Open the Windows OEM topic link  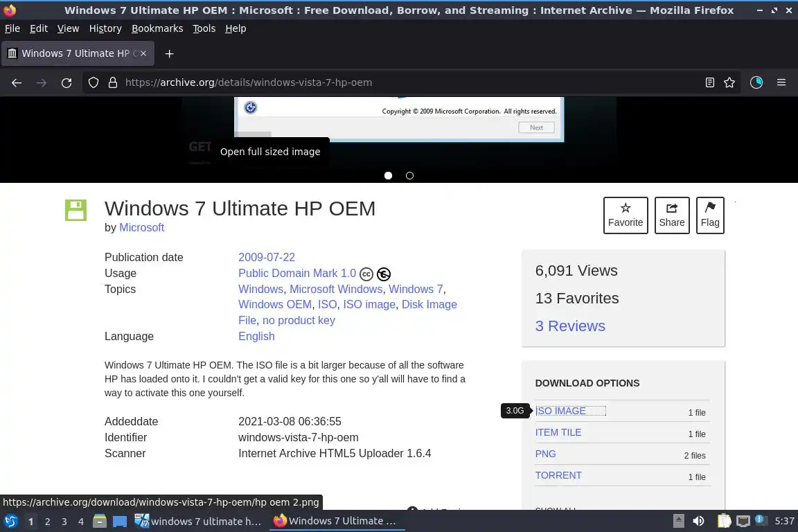(275, 304)
